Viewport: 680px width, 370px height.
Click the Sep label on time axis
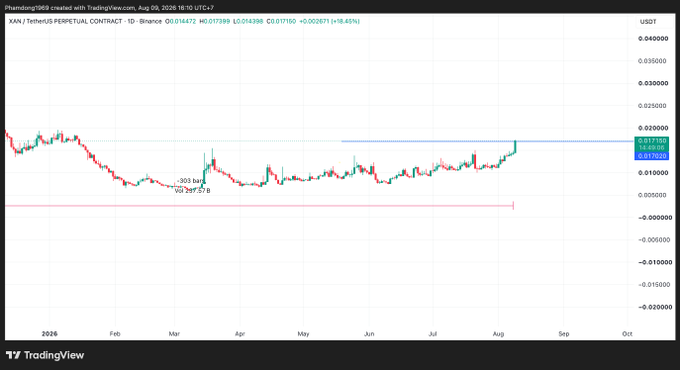point(564,334)
